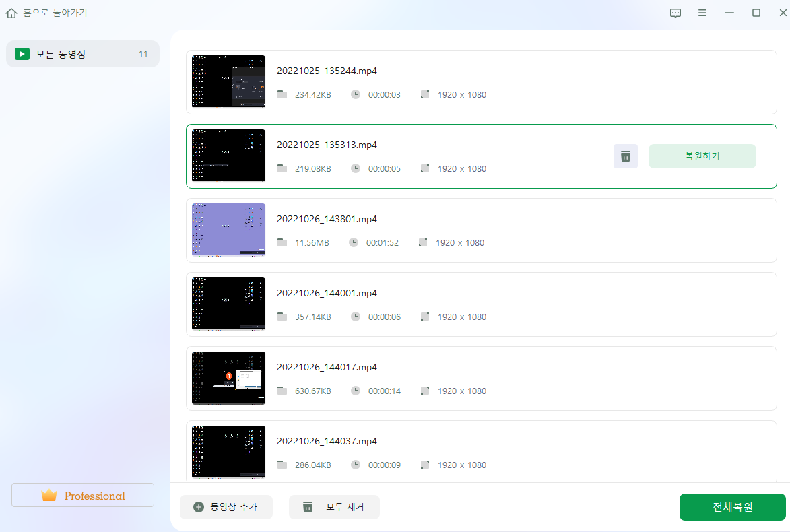Click clock icon beside 00:00:03
Screen dimensions: 790x532
(x=355, y=94)
